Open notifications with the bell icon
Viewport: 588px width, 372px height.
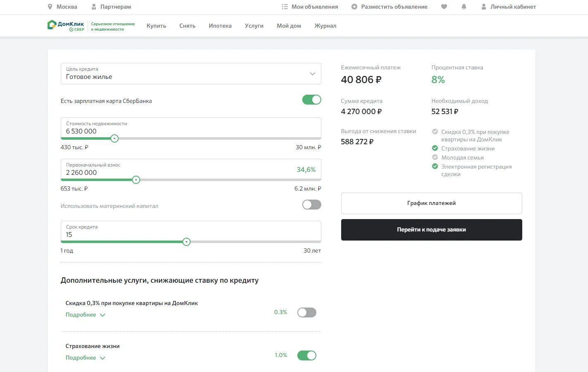pyautogui.click(x=464, y=7)
